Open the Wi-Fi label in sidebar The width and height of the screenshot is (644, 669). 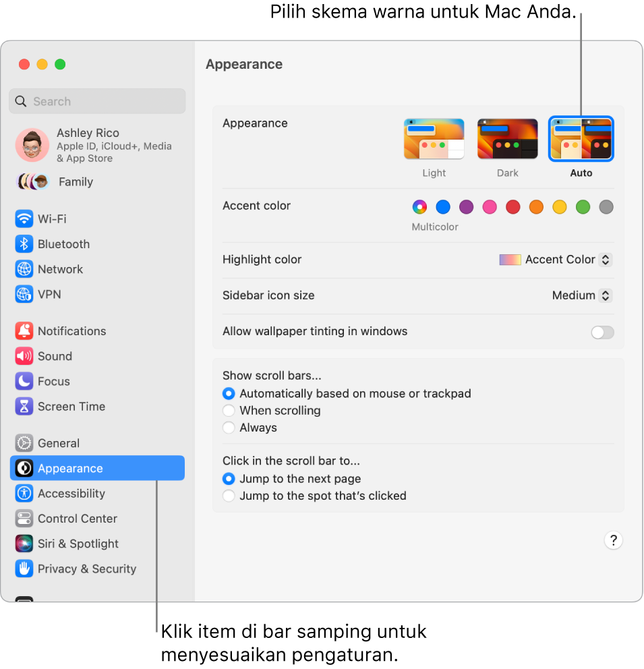coord(52,219)
